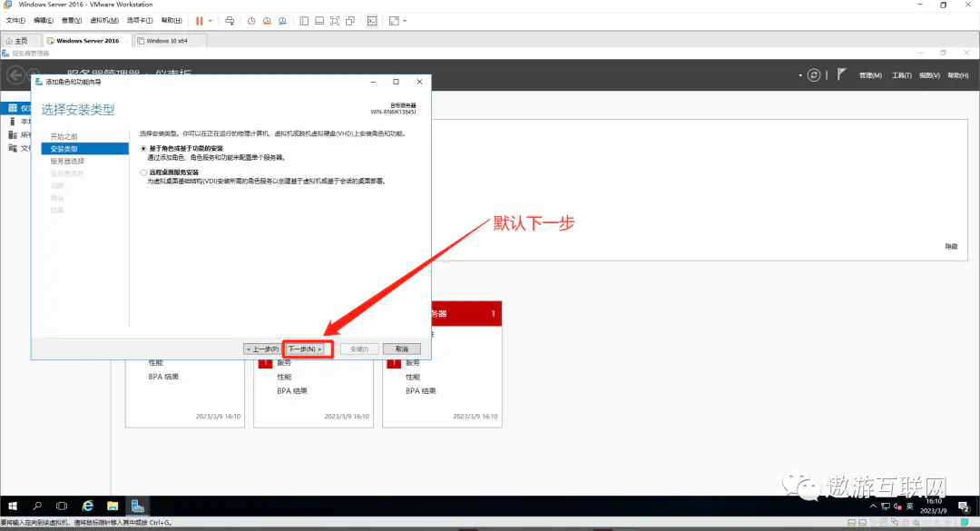Open 管理(M) menu in Server Manager
Screen dimensions: 980x531
pyautogui.click(x=870, y=75)
